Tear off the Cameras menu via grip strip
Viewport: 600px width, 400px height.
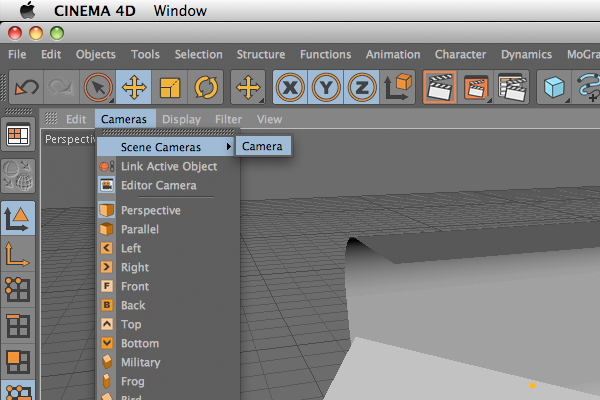tap(168, 132)
